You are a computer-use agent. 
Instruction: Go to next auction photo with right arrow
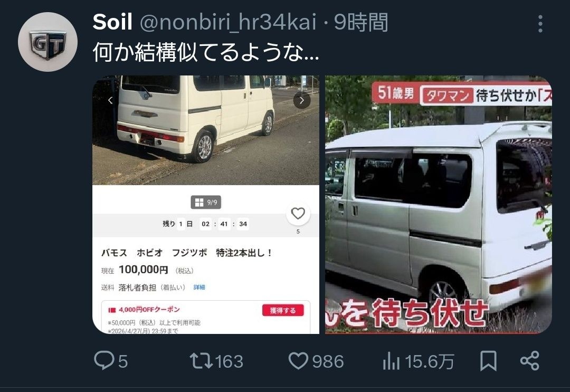(302, 100)
